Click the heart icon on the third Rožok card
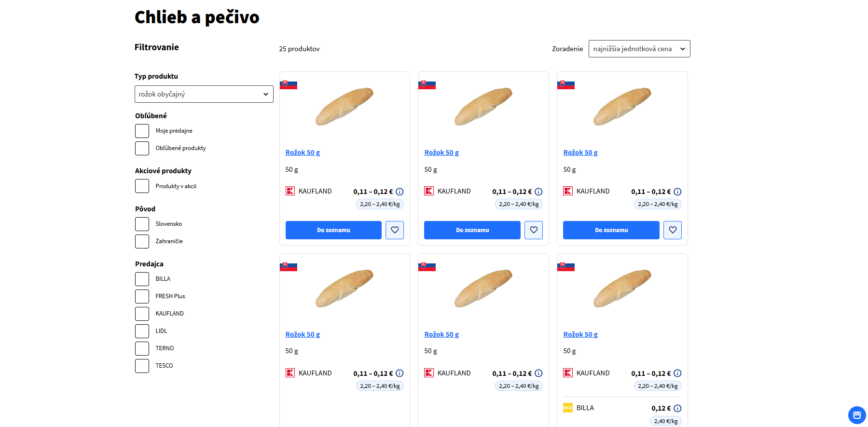Screen dimensions: 868x427 pos(673,230)
